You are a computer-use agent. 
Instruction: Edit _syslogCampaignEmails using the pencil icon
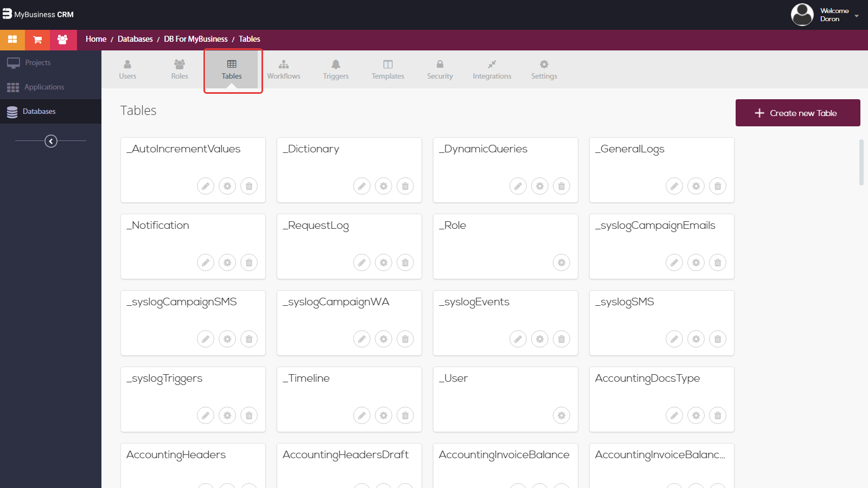tap(674, 262)
